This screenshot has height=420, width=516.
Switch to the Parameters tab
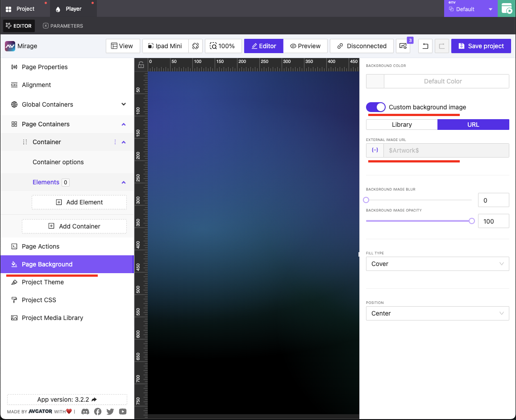[x=63, y=26]
